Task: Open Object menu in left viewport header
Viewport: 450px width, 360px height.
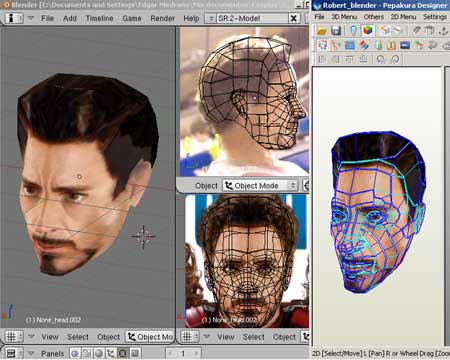Action: pos(108,337)
